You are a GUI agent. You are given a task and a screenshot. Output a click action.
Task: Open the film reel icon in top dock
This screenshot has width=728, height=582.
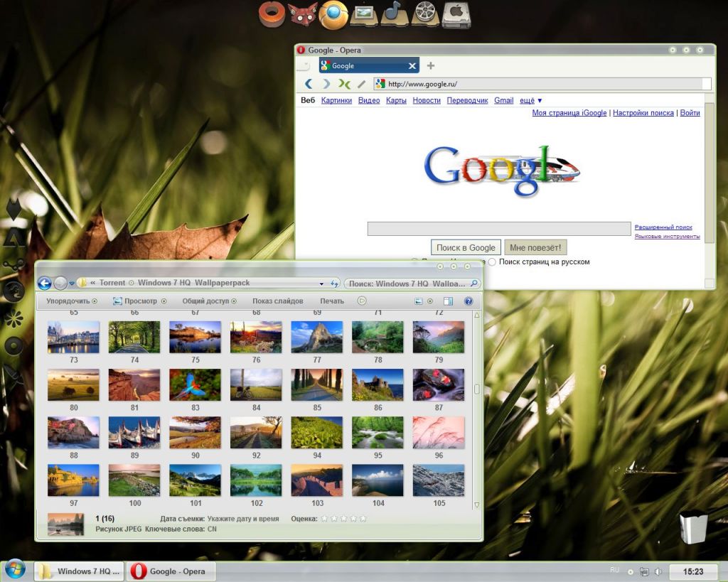424,14
